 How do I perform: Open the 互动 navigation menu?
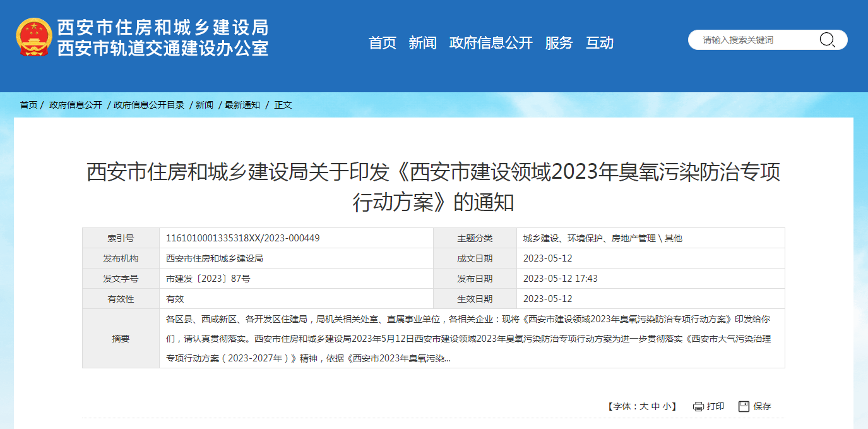coord(600,43)
